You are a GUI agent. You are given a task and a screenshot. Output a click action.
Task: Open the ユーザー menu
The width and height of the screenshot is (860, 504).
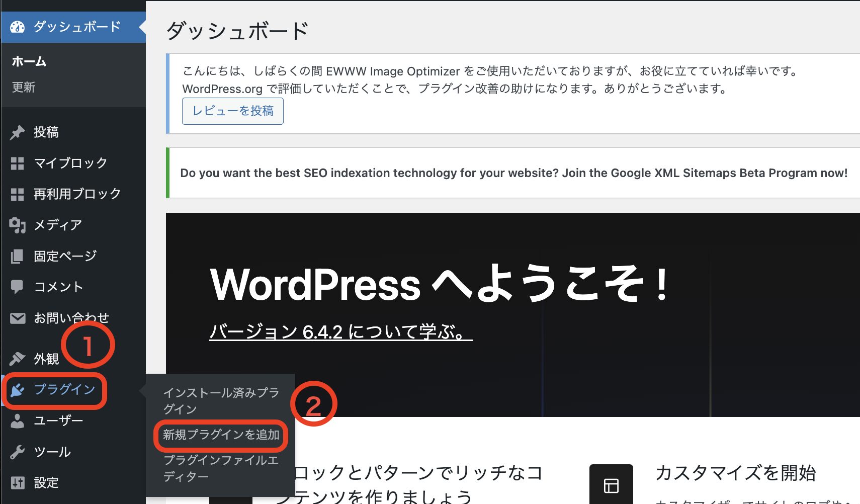pyautogui.click(x=73, y=421)
